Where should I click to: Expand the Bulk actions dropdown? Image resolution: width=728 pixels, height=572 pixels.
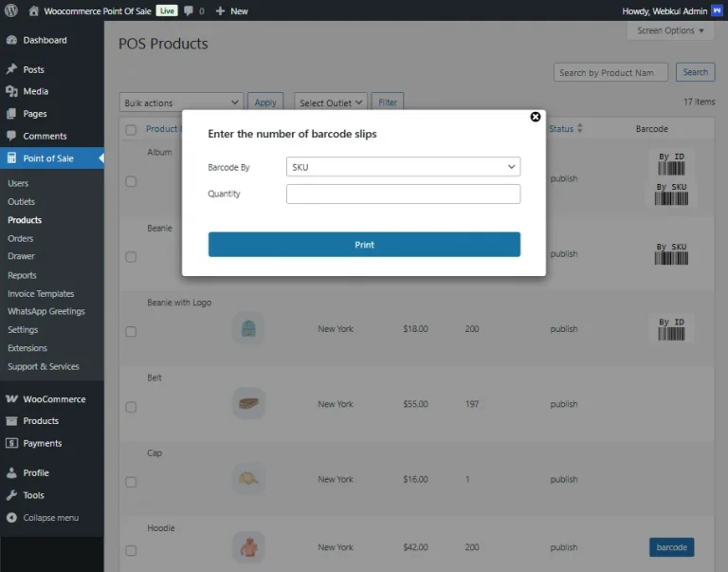coord(181,102)
